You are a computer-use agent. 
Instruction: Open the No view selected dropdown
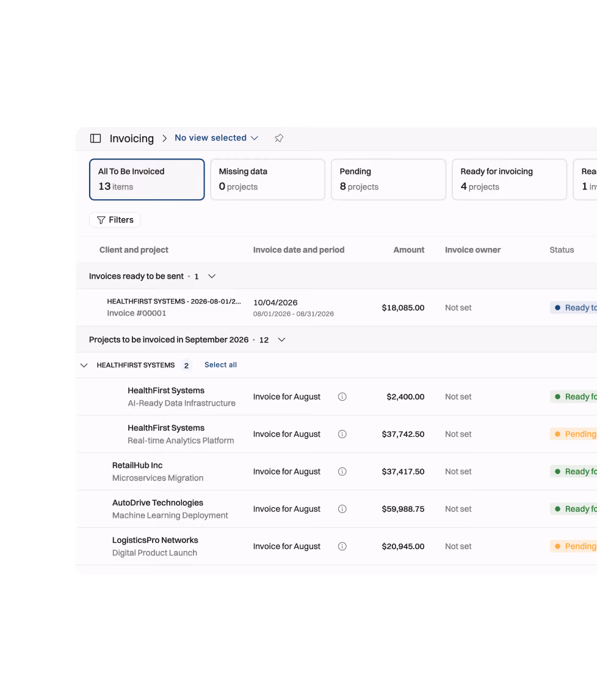217,138
